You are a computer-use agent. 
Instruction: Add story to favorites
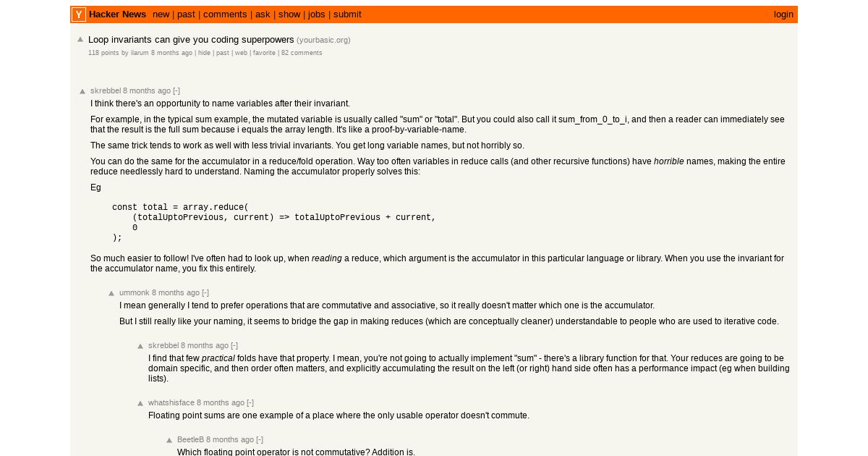coord(264,53)
